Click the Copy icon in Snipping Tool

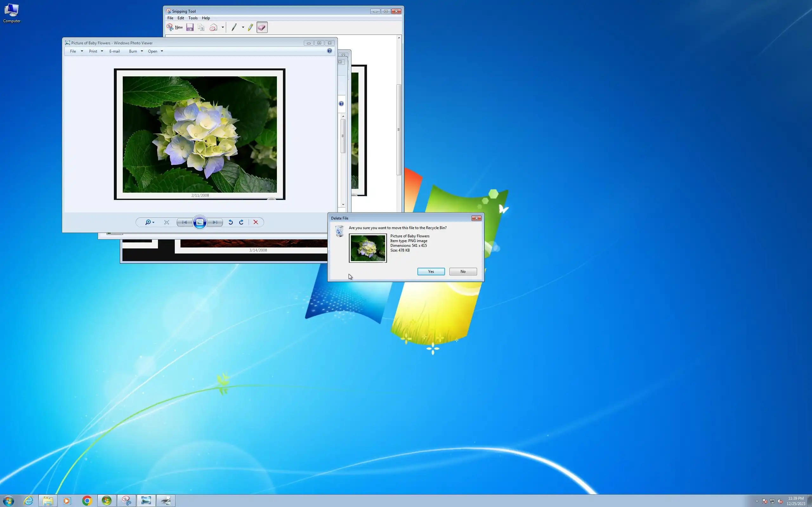201,28
